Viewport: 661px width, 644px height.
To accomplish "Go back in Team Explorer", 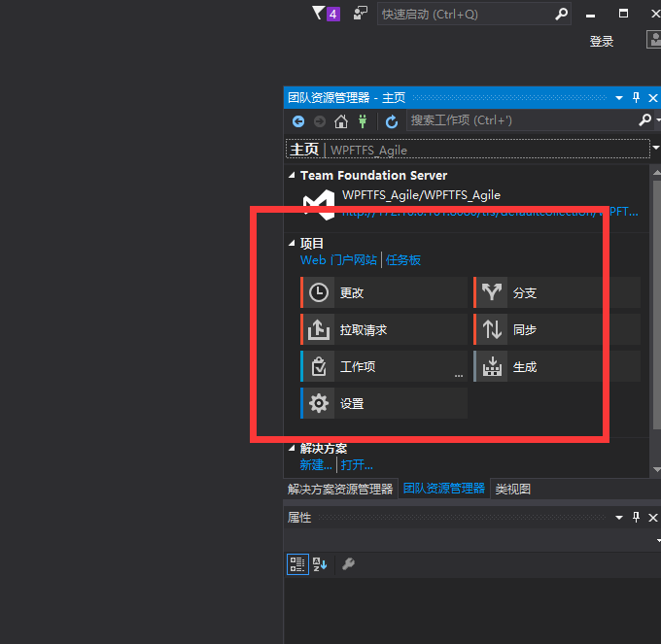I will (298, 121).
